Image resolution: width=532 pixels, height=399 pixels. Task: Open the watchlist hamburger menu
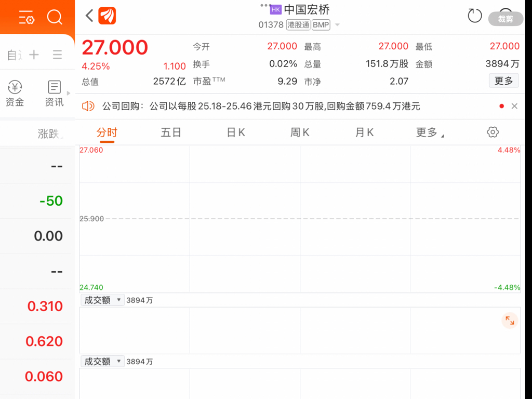[57, 55]
